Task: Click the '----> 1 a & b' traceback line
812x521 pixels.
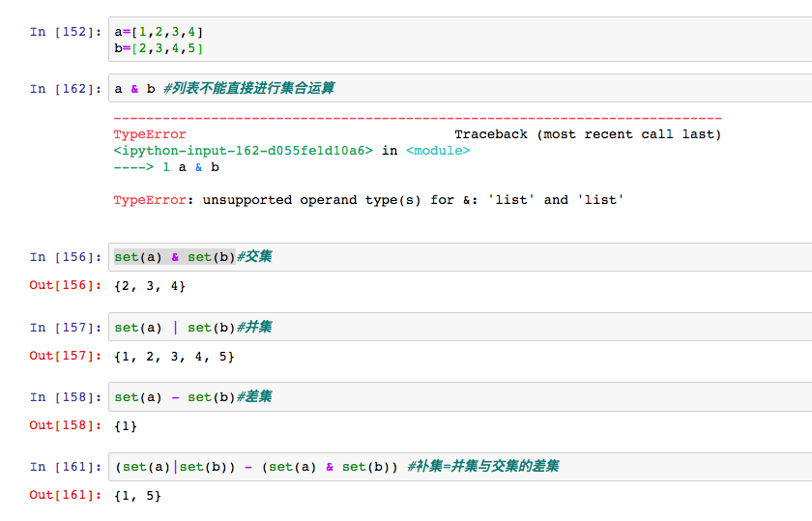Action: coord(166,167)
